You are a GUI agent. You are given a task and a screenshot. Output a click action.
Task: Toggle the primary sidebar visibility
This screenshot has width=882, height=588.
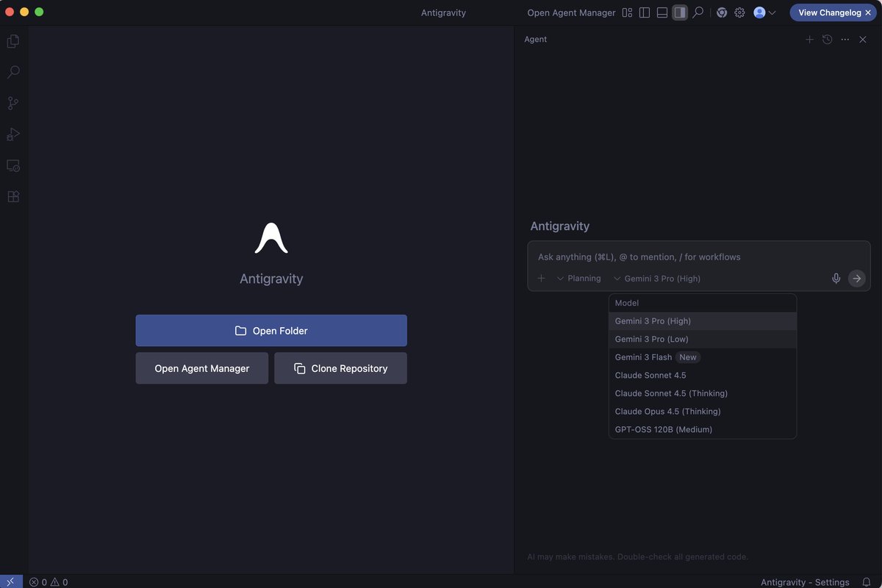click(x=645, y=12)
